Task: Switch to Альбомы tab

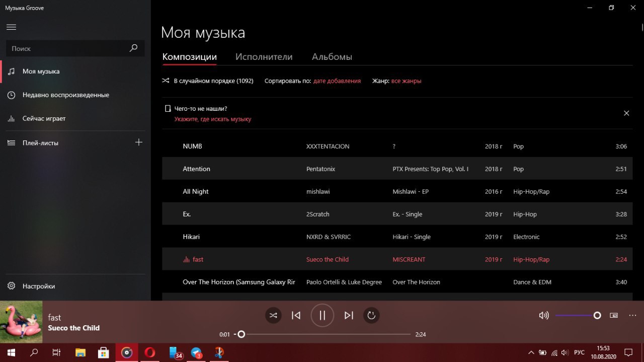Action: pyautogui.click(x=332, y=57)
